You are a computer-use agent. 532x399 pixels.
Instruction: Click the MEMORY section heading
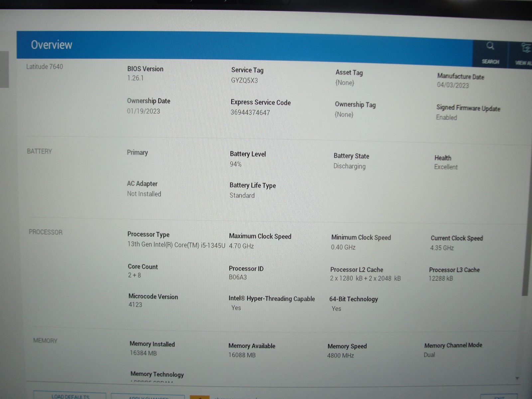pyautogui.click(x=45, y=340)
